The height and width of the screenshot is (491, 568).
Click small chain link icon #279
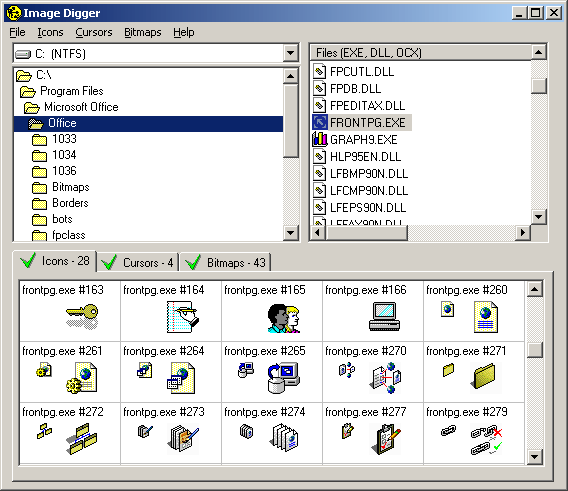pos(448,431)
